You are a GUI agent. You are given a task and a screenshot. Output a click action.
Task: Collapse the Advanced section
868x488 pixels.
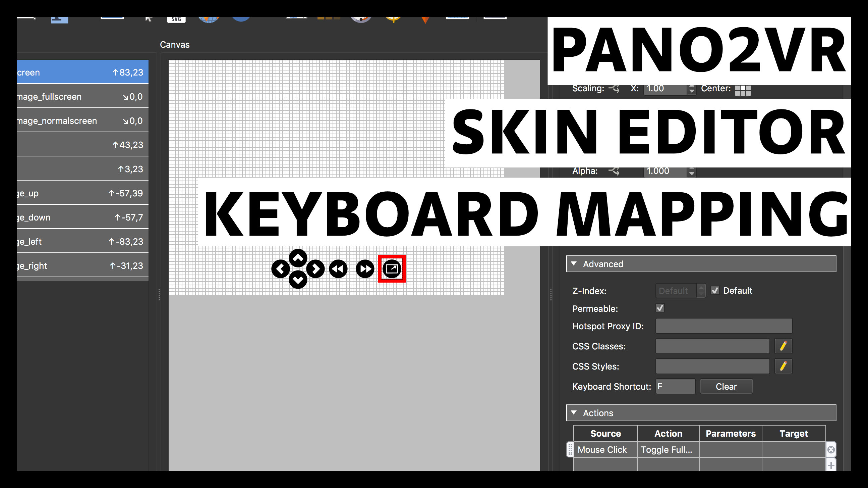click(574, 263)
